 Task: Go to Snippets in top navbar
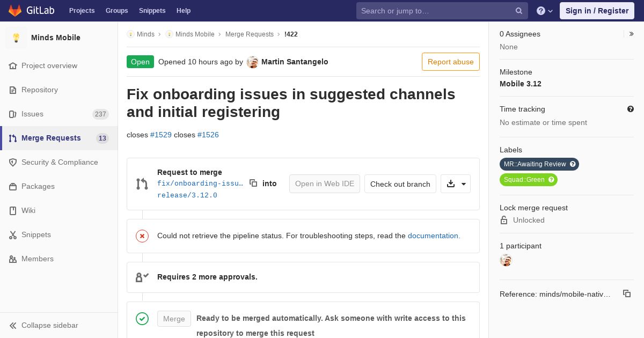click(152, 11)
